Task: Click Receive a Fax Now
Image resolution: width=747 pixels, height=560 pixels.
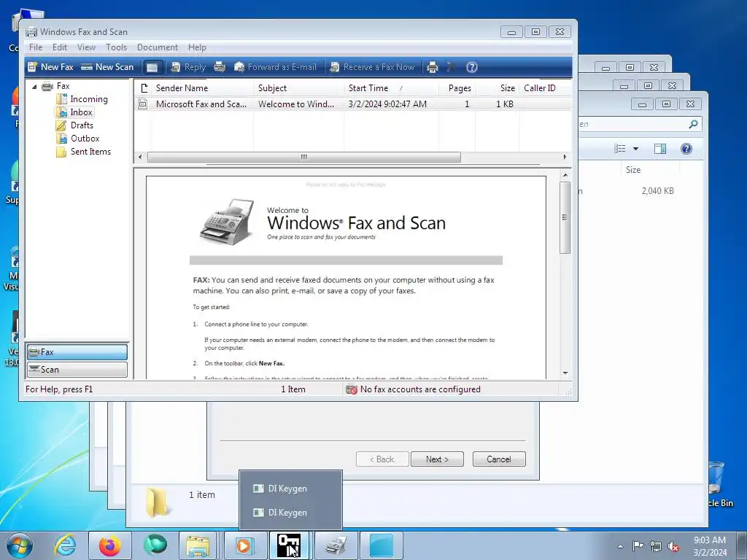Action: pyautogui.click(x=373, y=67)
